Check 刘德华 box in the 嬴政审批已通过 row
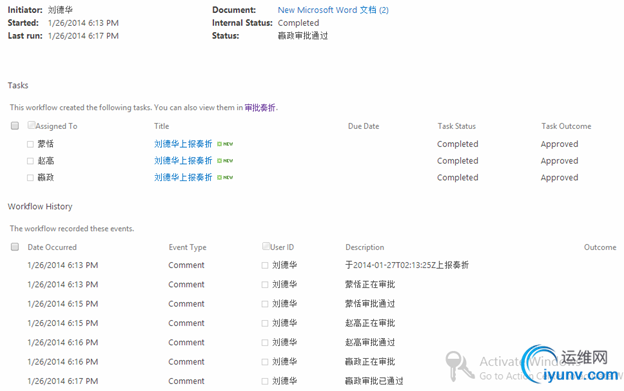The image size is (624, 391). tap(265, 381)
